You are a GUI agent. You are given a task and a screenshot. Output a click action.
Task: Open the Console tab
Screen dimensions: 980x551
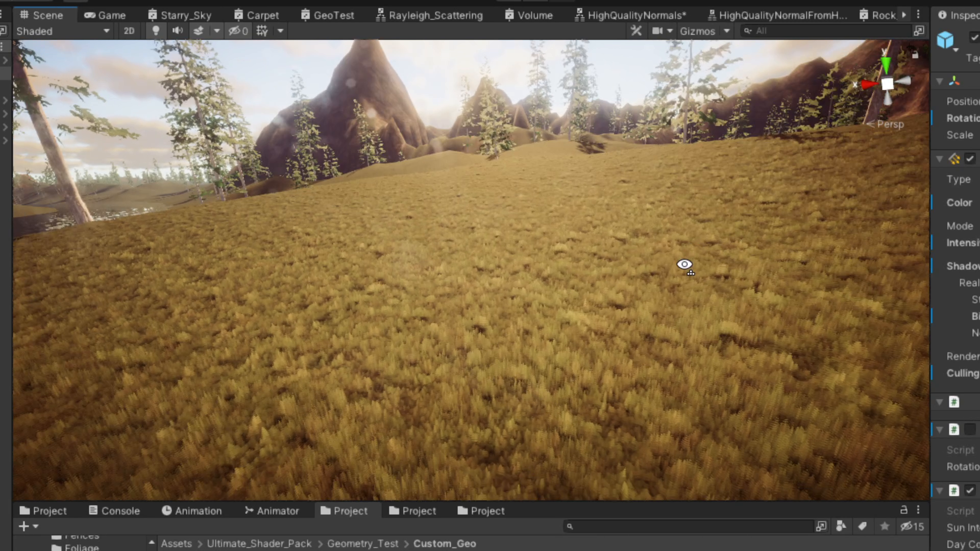[114, 511]
